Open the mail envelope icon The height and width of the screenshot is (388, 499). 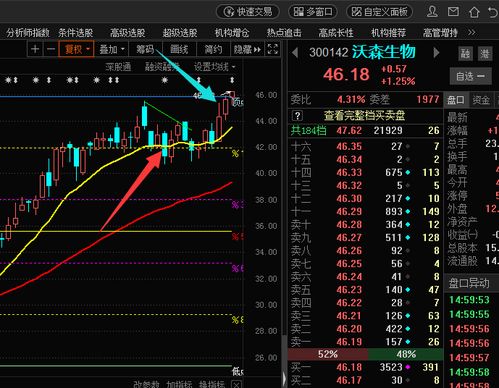[453, 12]
